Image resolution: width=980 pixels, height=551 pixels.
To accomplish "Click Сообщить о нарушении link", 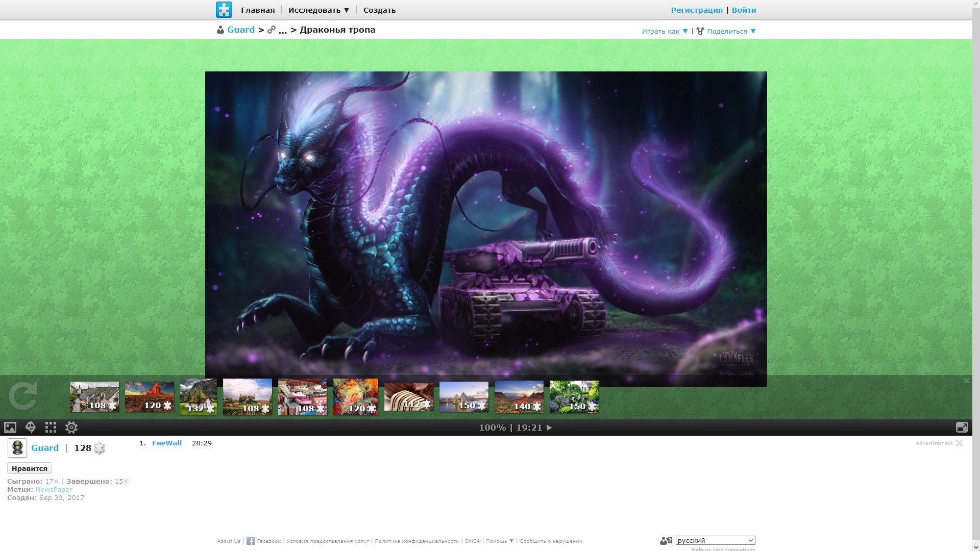I will coord(551,541).
